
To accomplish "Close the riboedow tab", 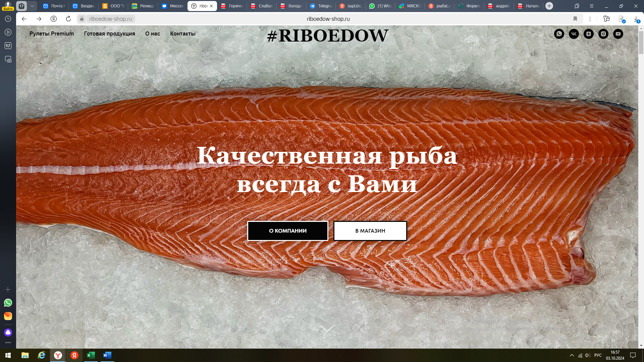I will coord(211,6).
